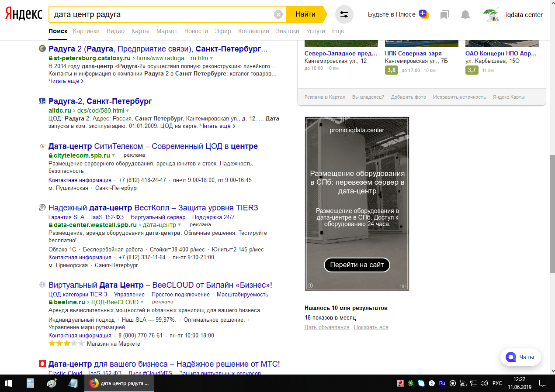Open СитиТелеком 'Контактная информация' link

point(80,180)
